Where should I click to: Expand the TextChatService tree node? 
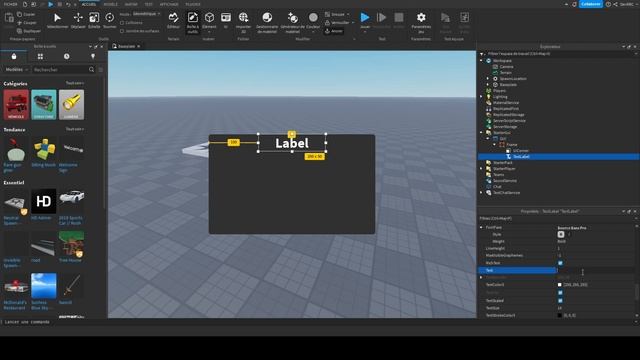(481, 193)
